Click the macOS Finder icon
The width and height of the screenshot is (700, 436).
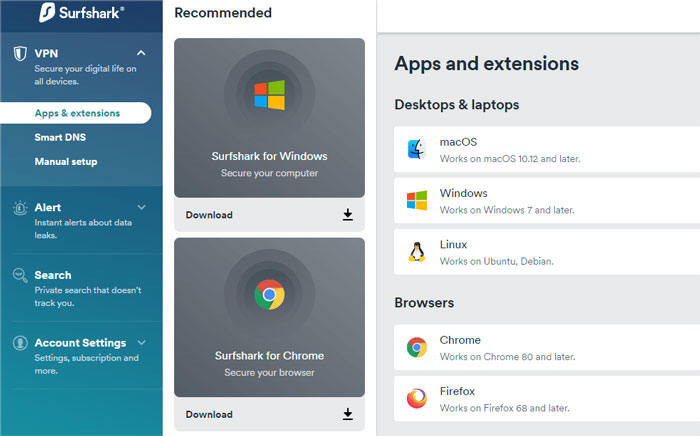(x=417, y=149)
